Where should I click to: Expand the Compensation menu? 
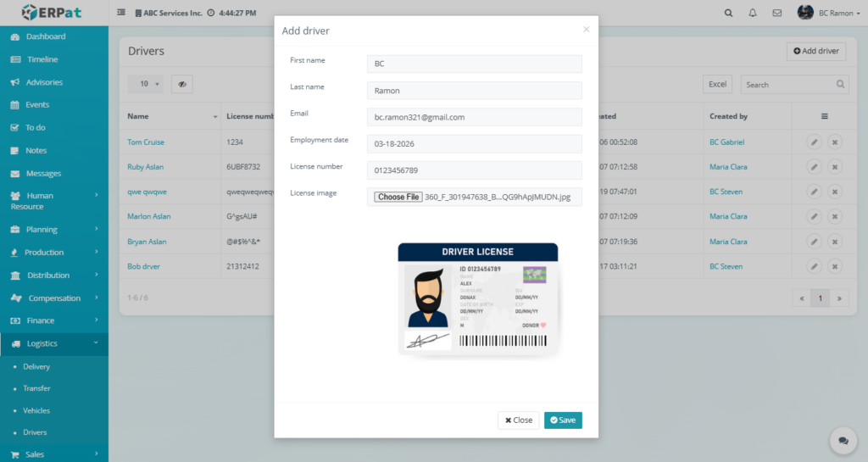point(53,298)
